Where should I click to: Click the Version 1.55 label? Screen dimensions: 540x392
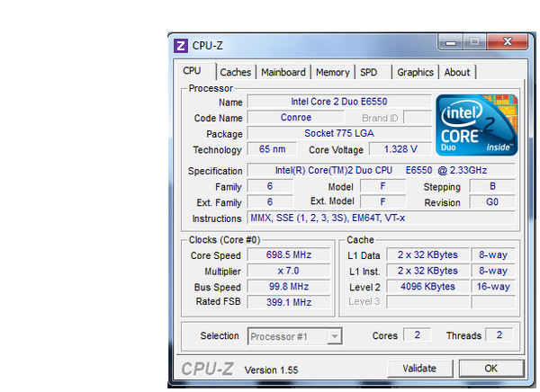tap(272, 370)
